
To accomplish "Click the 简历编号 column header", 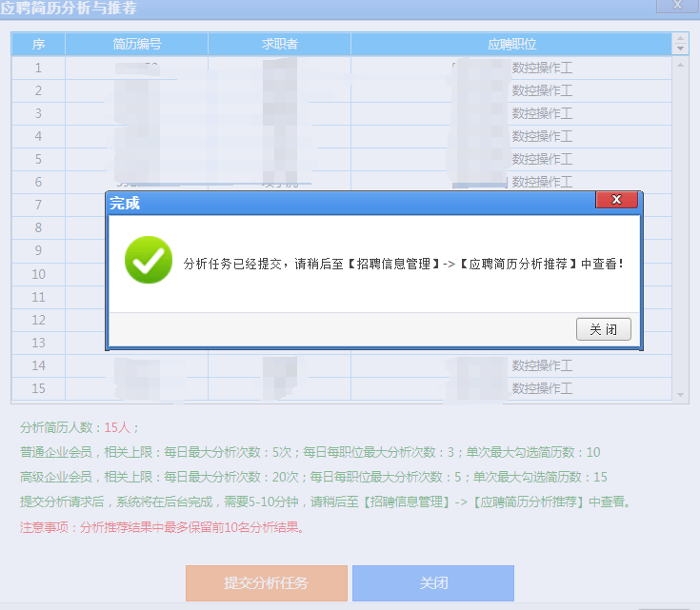I will [136, 45].
